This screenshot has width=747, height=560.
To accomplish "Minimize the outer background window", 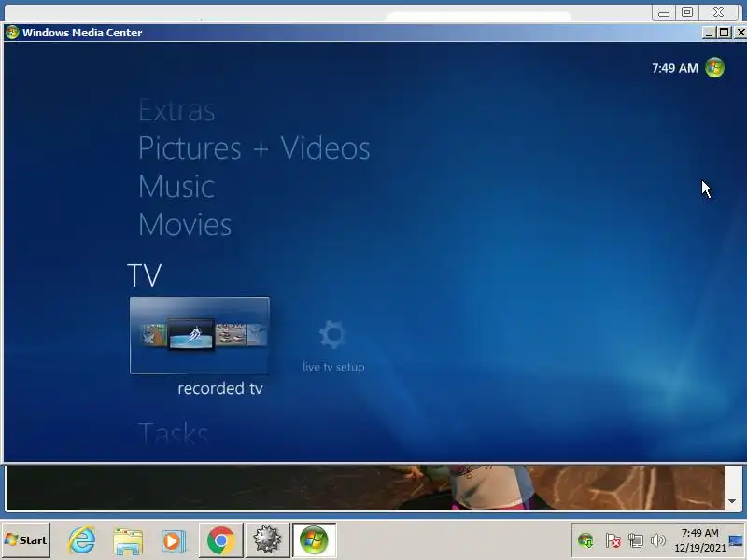I will click(x=664, y=12).
